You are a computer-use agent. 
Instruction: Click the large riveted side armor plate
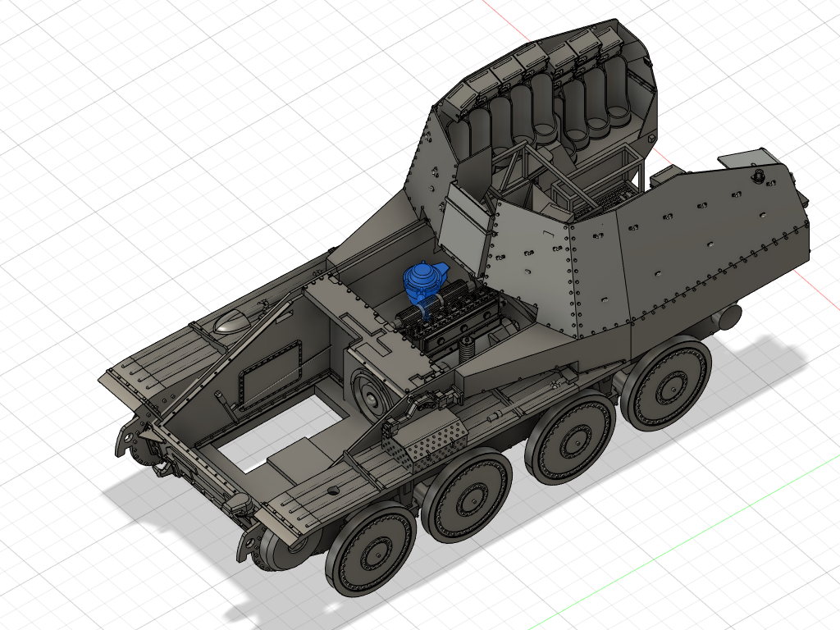pyautogui.click(x=697, y=246)
